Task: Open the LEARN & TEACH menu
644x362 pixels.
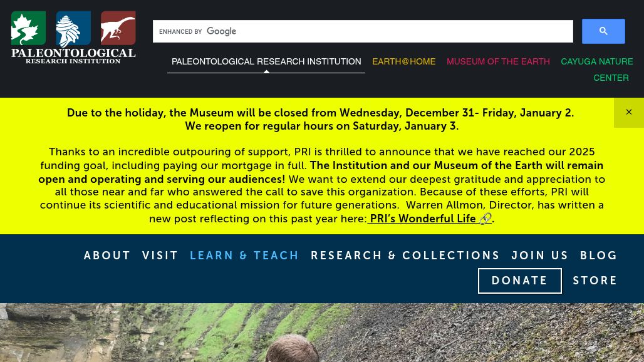Action: (244, 256)
